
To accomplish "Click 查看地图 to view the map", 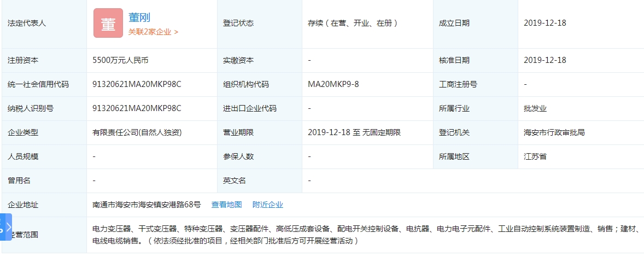I will click(x=226, y=205).
